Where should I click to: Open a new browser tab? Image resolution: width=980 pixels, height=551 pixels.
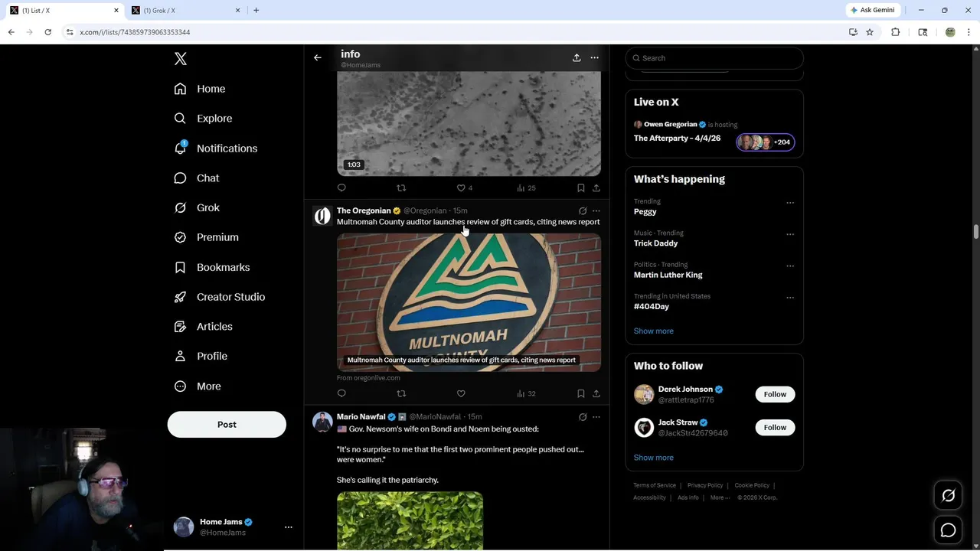[256, 11]
